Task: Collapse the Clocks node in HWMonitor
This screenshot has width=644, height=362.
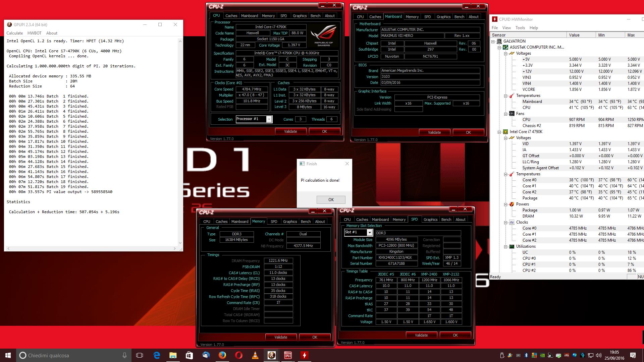Action: [x=505, y=222]
